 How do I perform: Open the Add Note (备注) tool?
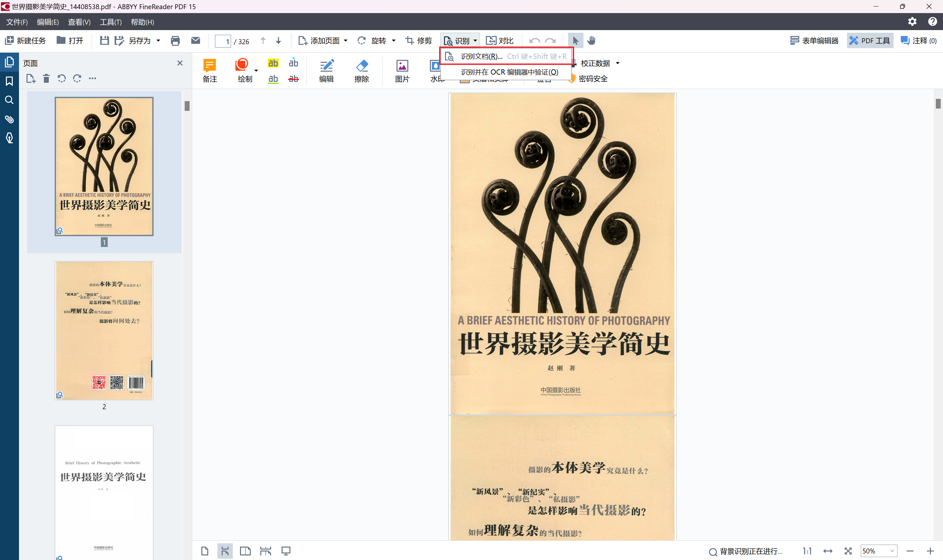pyautogui.click(x=210, y=66)
